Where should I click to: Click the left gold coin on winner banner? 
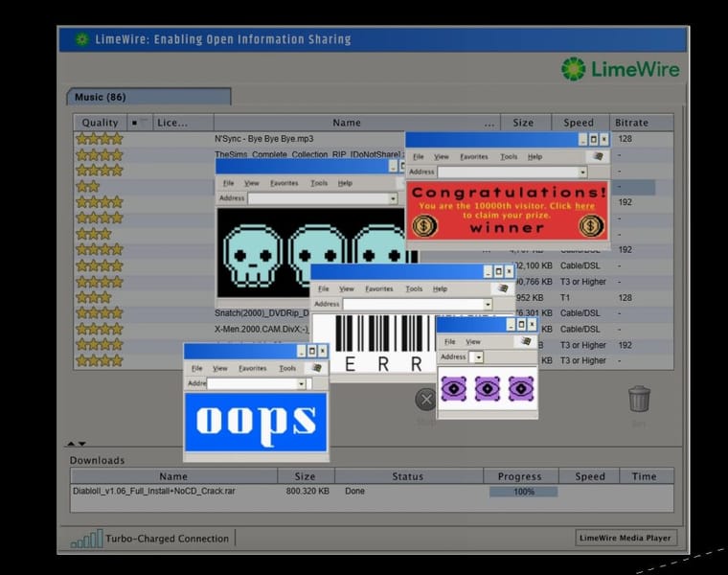point(423,226)
